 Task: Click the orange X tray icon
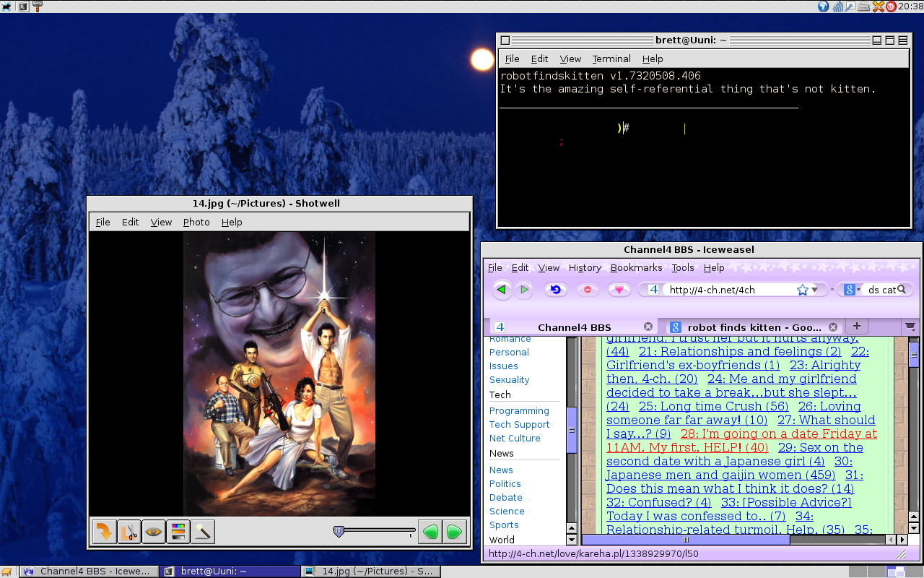click(878, 7)
